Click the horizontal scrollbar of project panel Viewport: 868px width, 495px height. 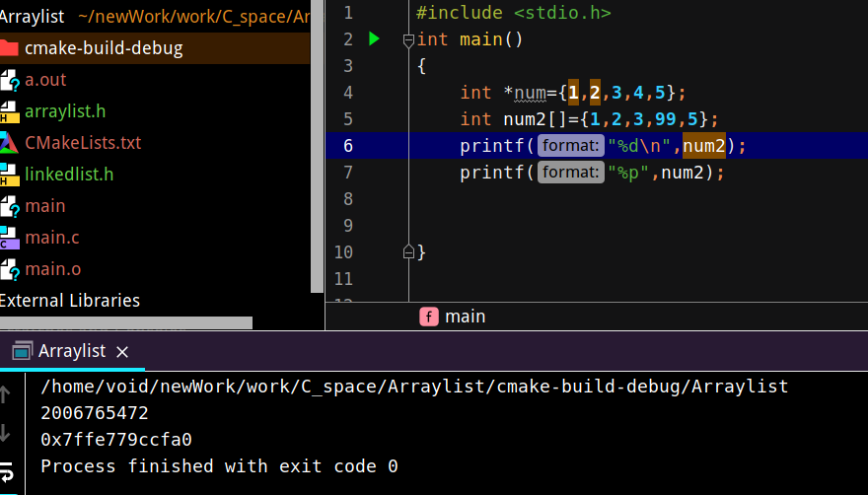point(126,322)
